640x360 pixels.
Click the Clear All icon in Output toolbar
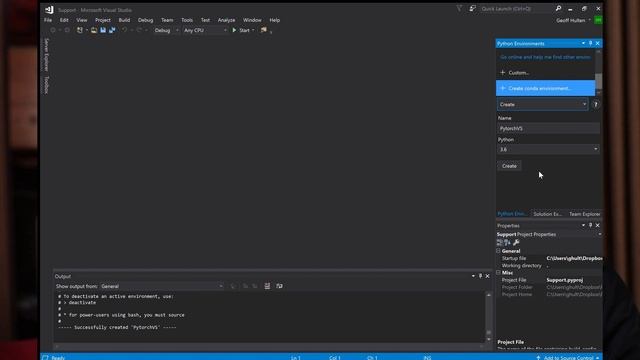267,286
